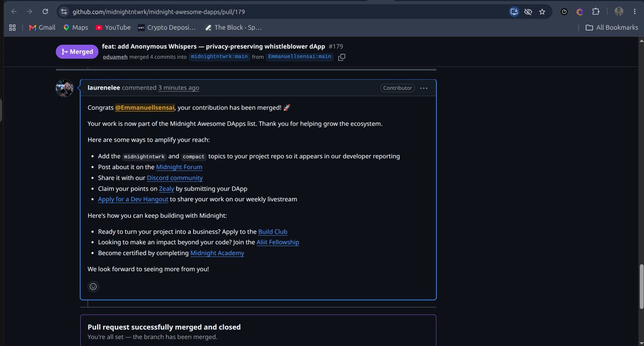Open the Aliit Fellowship link

[x=278, y=242]
